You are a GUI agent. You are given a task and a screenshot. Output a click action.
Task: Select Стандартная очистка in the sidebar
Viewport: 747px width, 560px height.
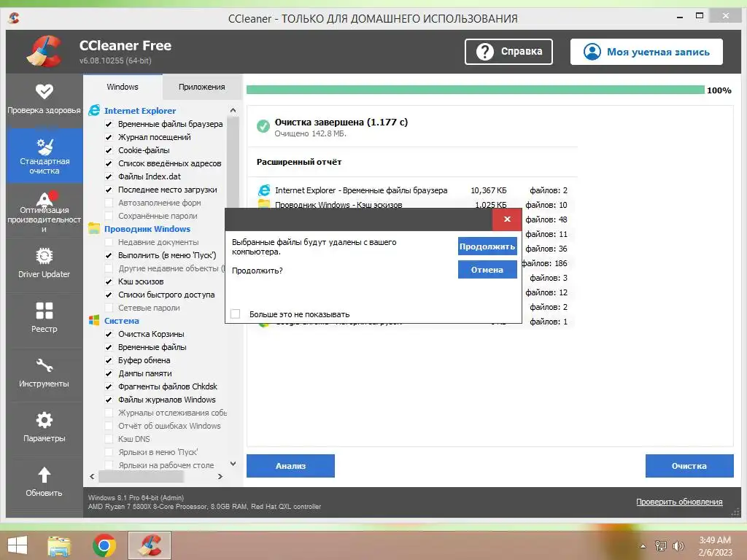(x=44, y=156)
